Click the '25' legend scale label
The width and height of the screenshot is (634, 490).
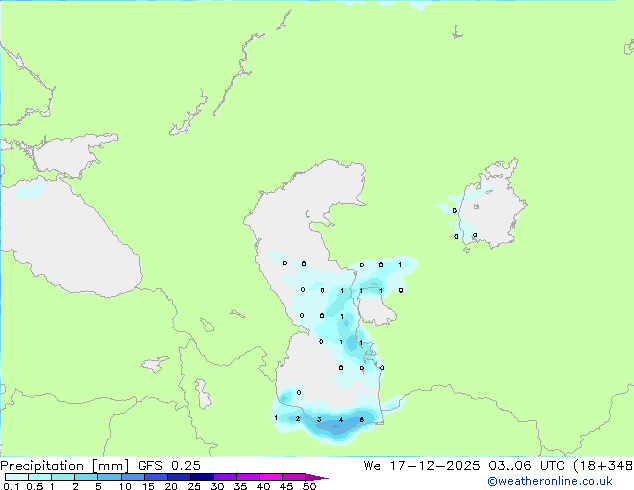tap(194, 486)
